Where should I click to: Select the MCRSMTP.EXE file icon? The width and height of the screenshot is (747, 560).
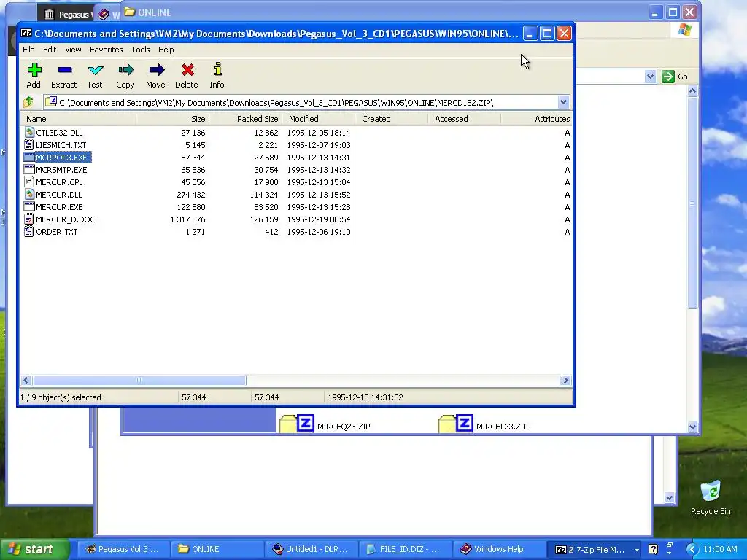(x=29, y=169)
